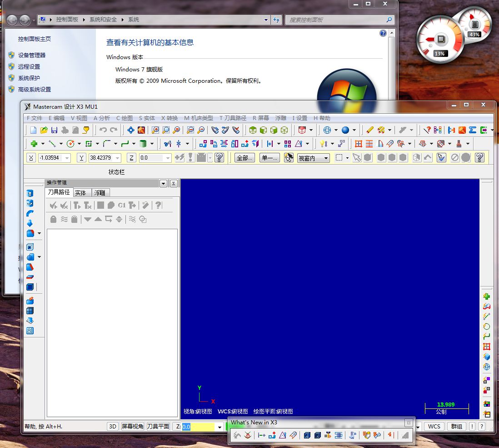Click the 全部... selection button

click(x=245, y=158)
